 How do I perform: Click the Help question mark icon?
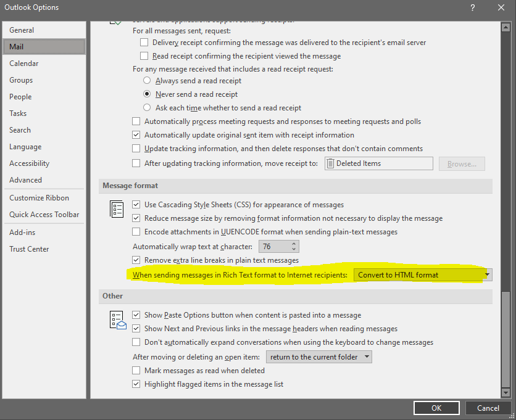point(473,7)
